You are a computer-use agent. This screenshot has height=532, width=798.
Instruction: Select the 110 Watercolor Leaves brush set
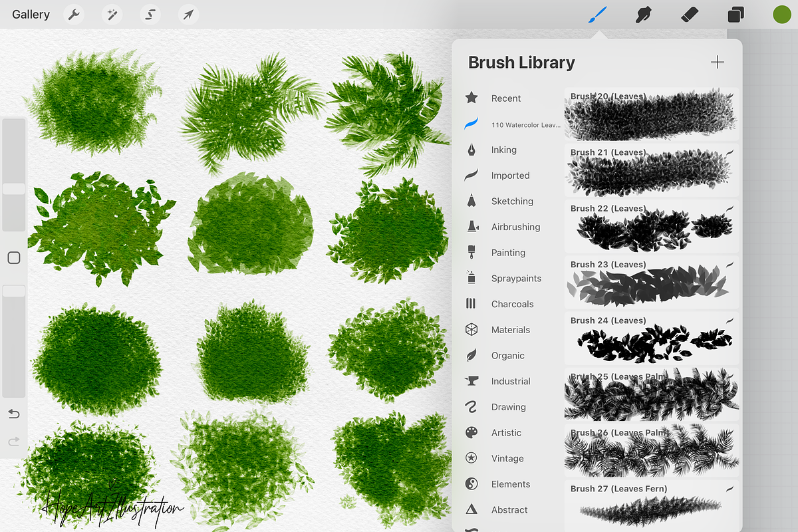tap(525, 124)
